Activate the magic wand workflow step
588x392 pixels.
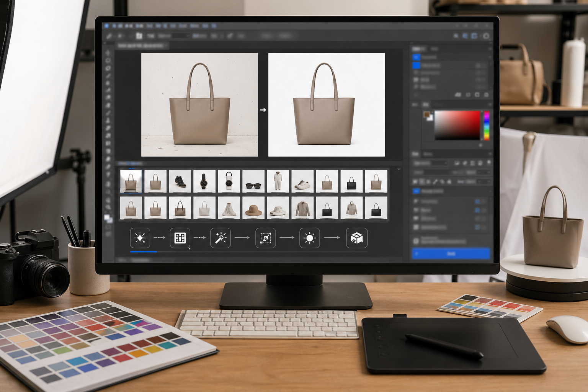(220, 238)
